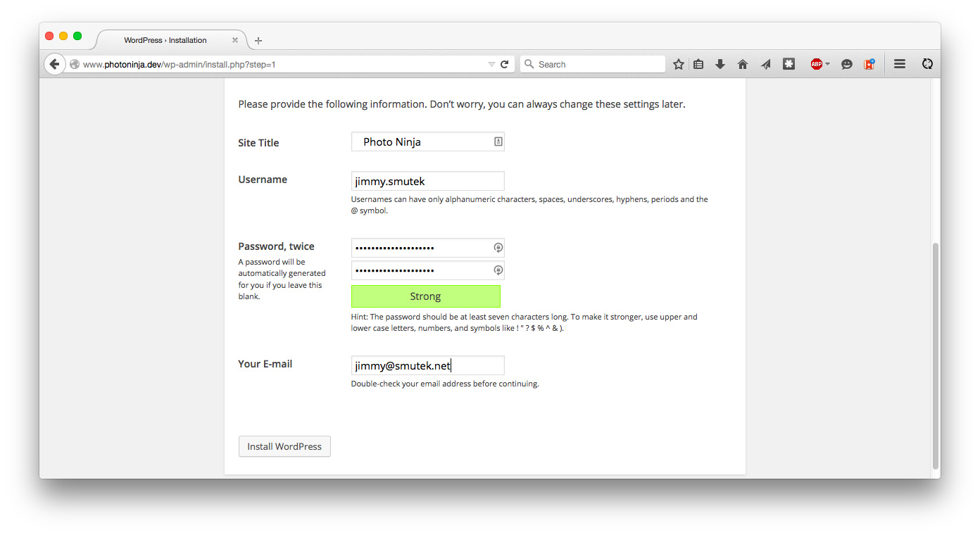Expand the Adblock Plus dropdown arrow
Viewport: 980px width, 535px height.
point(827,64)
